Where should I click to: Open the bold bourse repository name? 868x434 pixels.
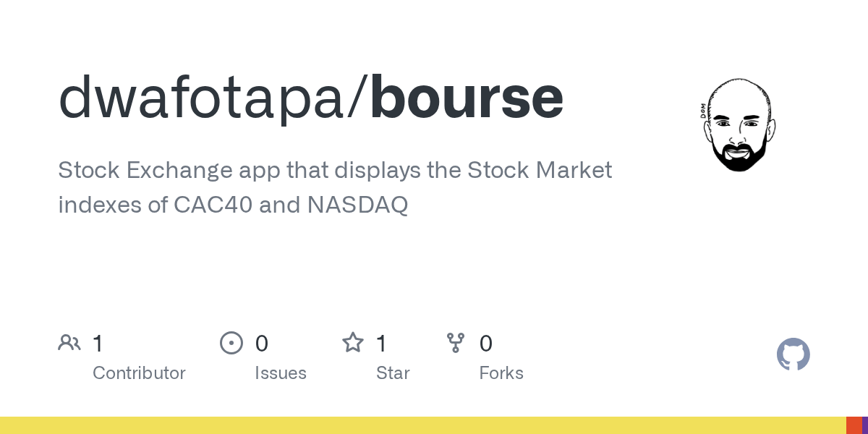(x=467, y=98)
